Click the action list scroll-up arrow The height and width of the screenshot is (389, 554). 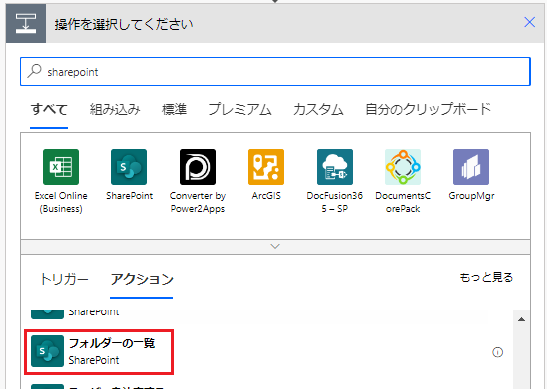(521, 319)
